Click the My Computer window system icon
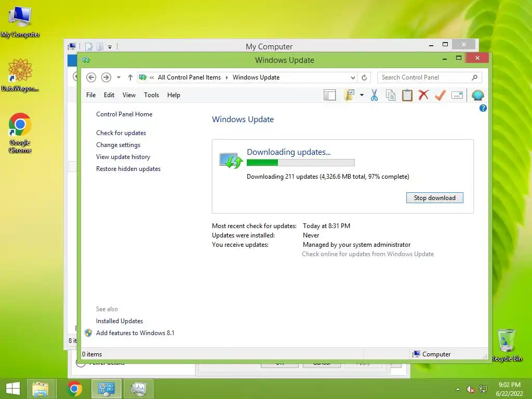The width and height of the screenshot is (532, 399). coord(72,46)
